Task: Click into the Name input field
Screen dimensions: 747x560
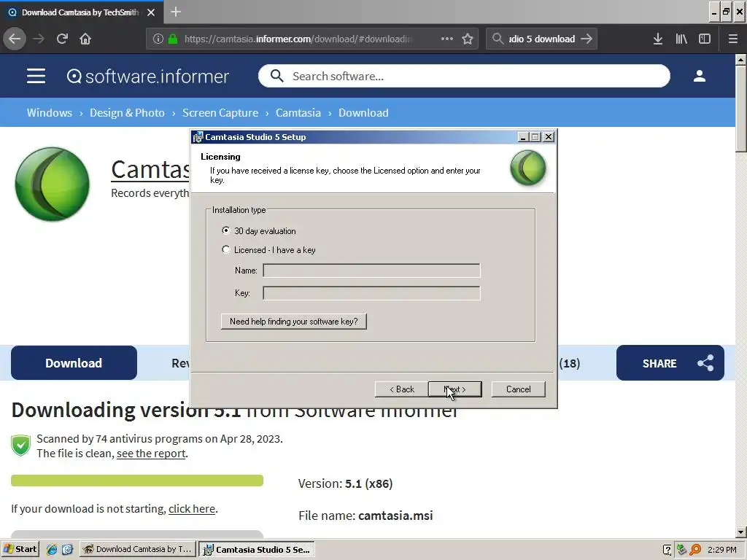Action: point(371,271)
